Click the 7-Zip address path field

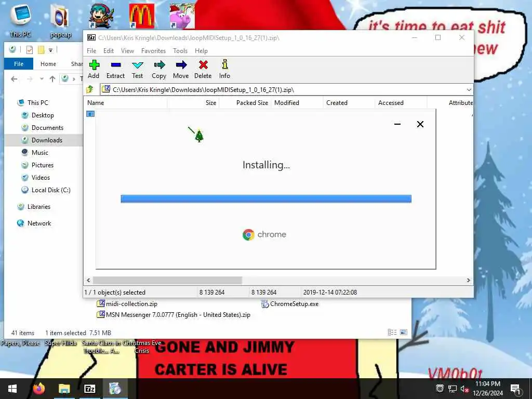click(285, 90)
